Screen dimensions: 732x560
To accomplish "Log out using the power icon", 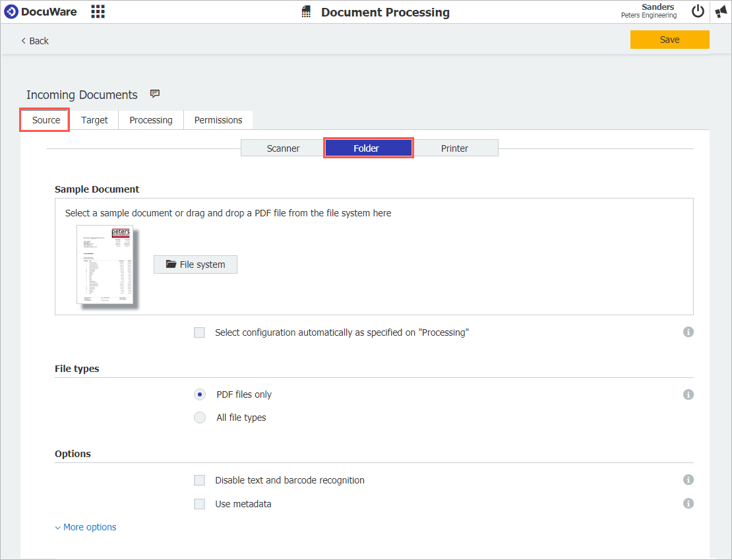I will [698, 11].
